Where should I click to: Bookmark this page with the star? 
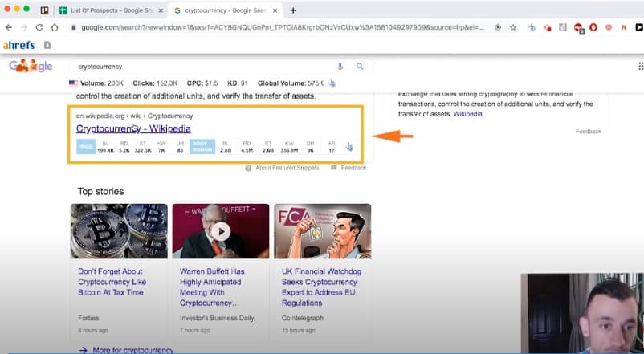click(513, 27)
